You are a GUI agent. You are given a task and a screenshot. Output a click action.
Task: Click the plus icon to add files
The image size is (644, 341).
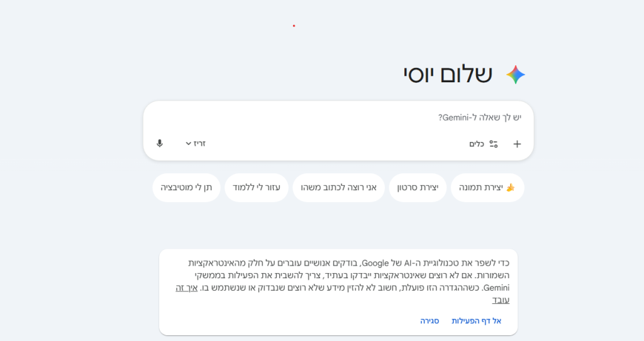coord(517,144)
